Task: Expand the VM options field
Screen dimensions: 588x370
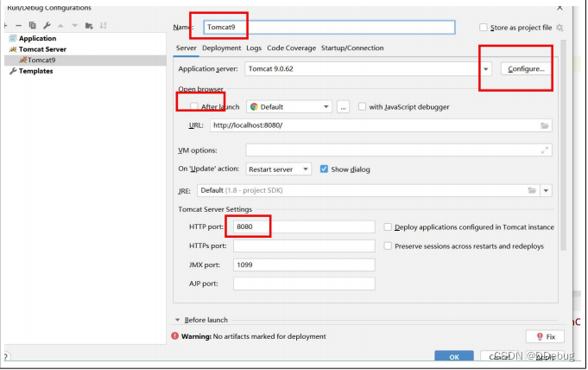Action: (545, 150)
